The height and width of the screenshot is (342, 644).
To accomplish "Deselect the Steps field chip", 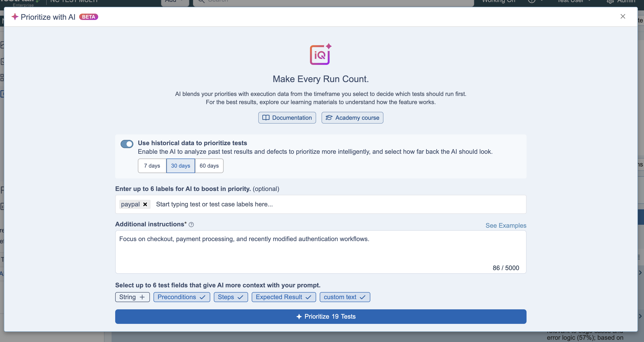I will [x=231, y=297].
